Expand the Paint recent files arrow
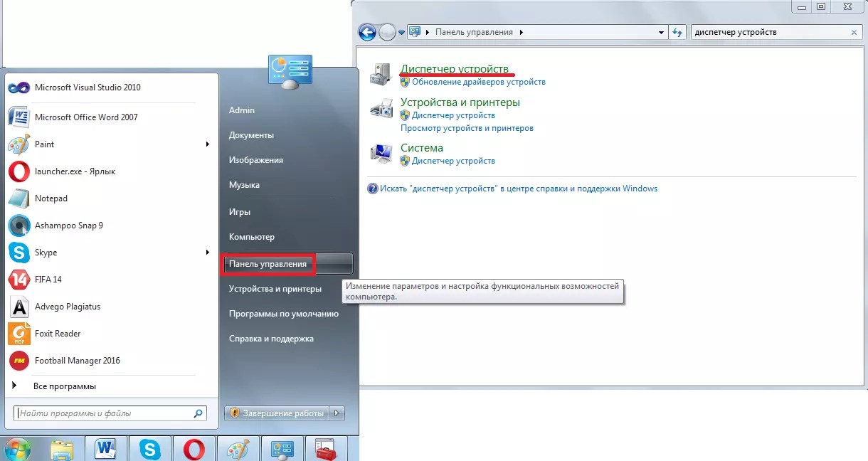Viewport: 868px width, 461px height. pyautogui.click(x=208, y=144)
